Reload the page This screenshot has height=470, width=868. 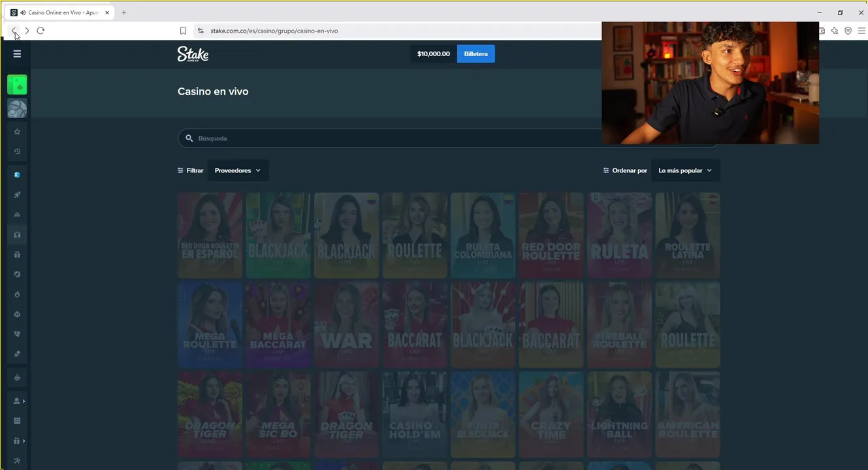[40, 31]
